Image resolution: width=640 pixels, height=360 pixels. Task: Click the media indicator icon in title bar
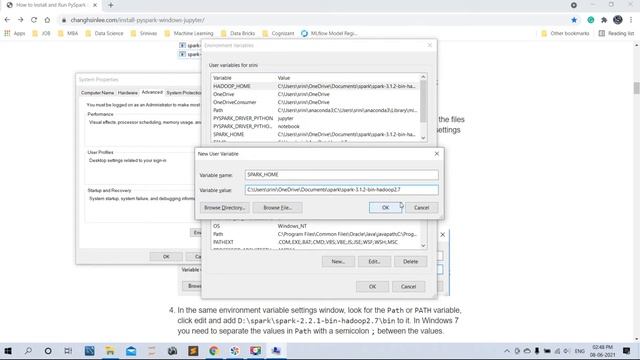coord(574,5)
